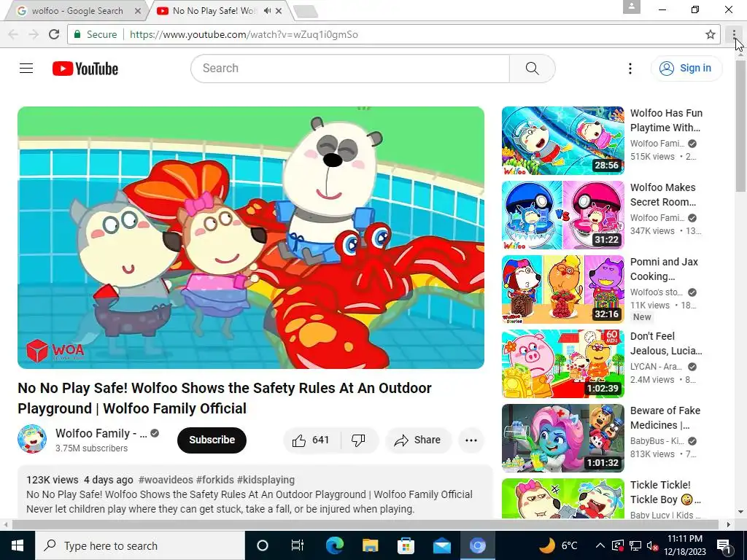Go to the YouTube home logo
747x560 pixels.
click(x=85, y=69)
